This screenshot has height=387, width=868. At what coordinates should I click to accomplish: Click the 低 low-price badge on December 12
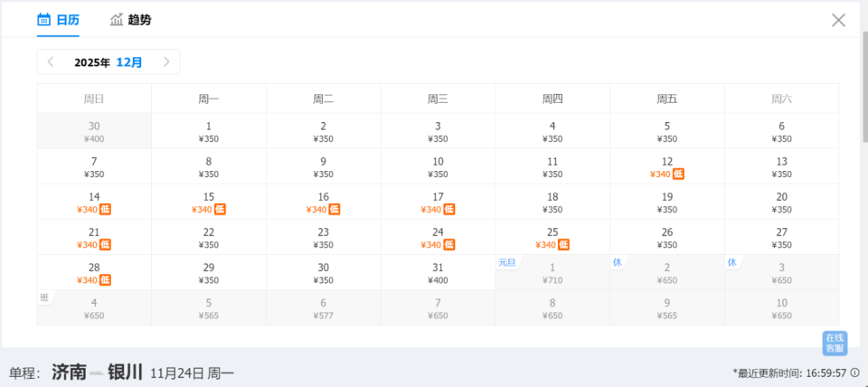click(678, 175)
